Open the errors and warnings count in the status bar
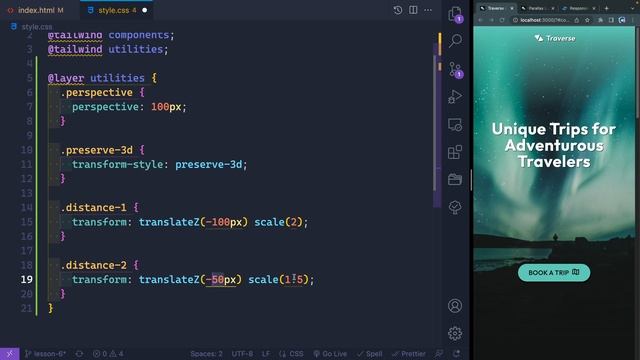This screenshot has width=640, height=360. click(x=108, y=354)
